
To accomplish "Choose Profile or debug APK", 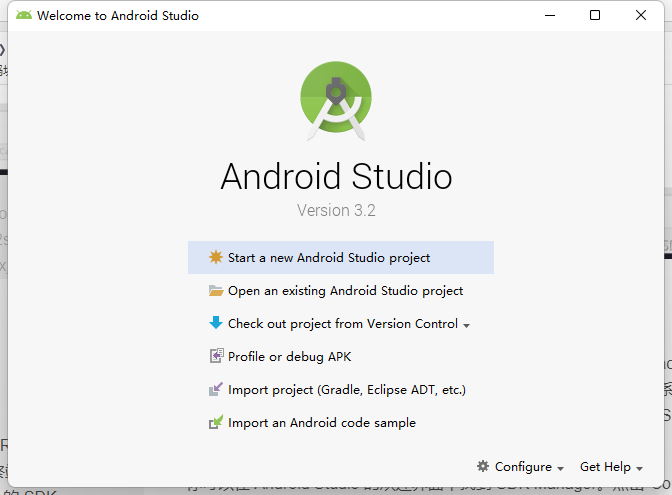I will click(x=341, y=357).
